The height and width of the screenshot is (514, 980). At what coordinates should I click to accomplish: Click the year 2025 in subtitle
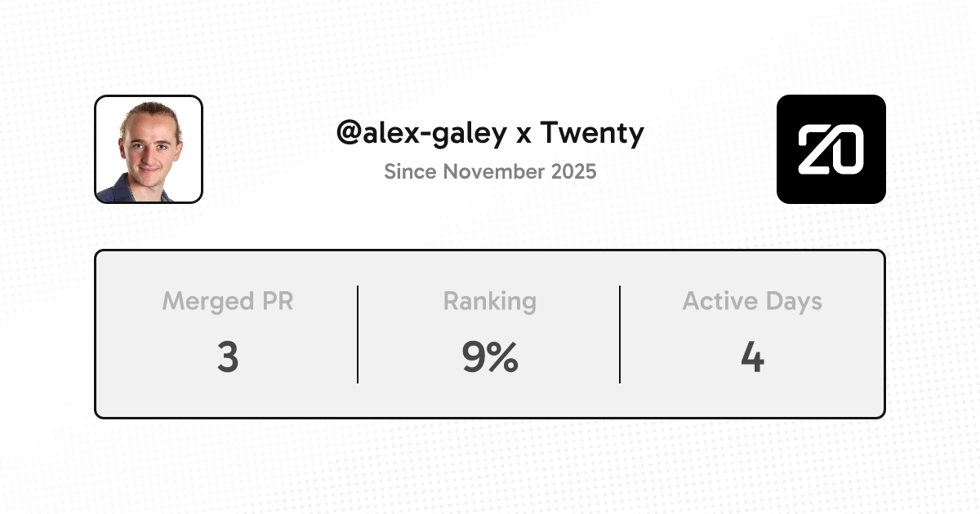coord(572,172)
